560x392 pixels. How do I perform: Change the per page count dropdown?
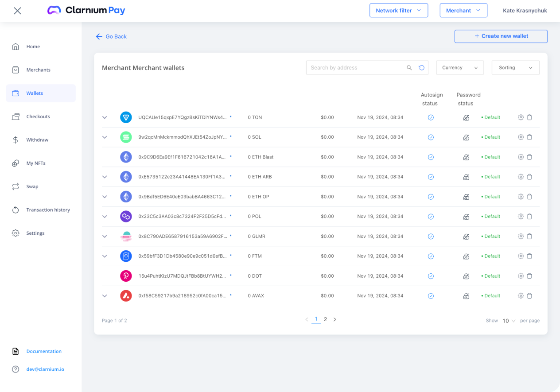tap(509, 321)
